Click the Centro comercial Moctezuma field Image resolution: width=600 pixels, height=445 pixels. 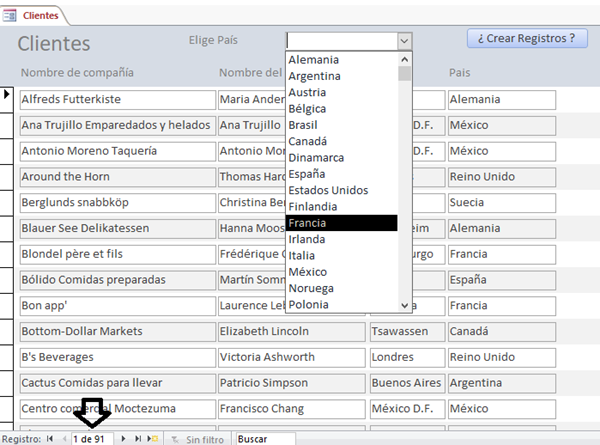point(117,409)
